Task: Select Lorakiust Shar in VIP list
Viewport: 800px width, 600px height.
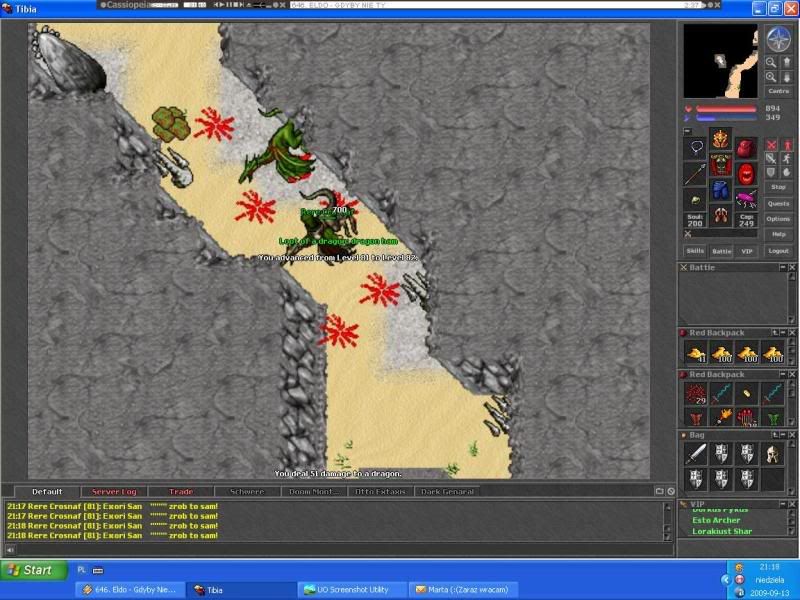Action: 722,531
